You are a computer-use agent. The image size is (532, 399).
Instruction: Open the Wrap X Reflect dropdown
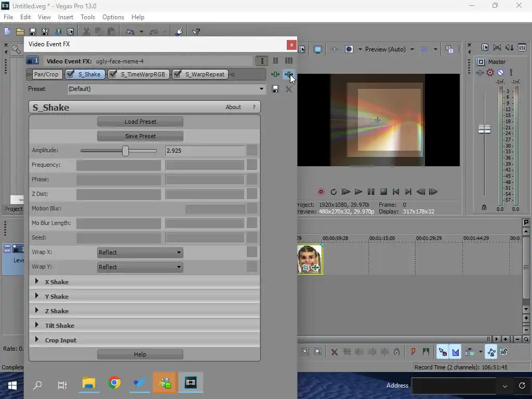tap(140, 252)
